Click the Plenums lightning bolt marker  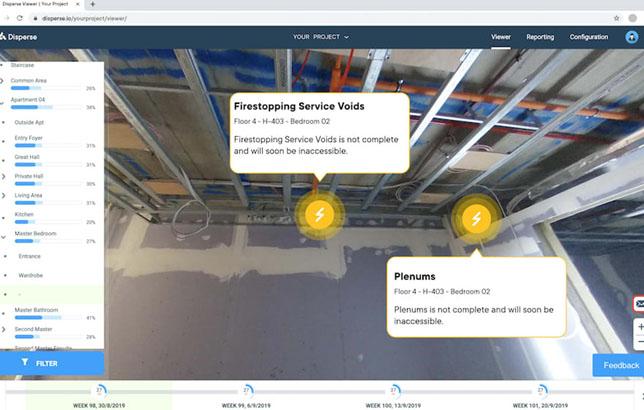[x=476, y=219]
